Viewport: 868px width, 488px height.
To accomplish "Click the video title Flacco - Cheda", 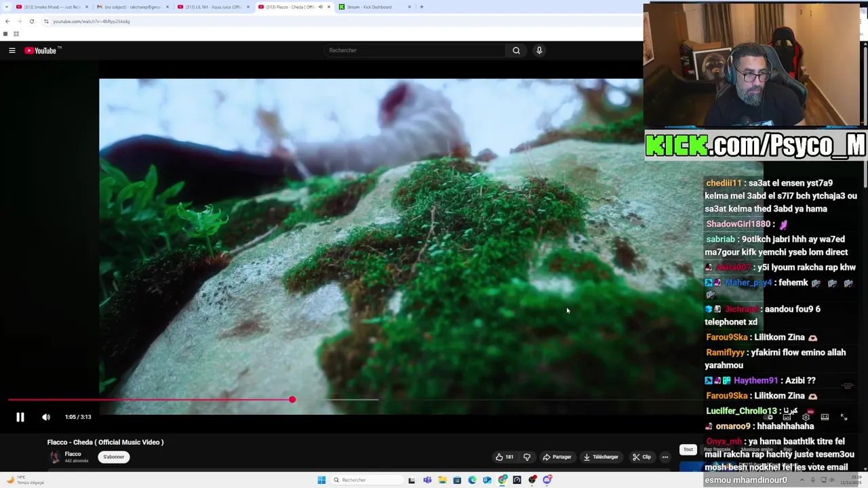I will [105, 442].
